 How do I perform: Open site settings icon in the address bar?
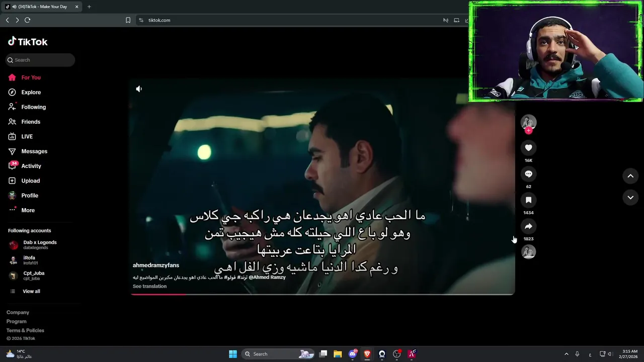[x=141, y=20]
